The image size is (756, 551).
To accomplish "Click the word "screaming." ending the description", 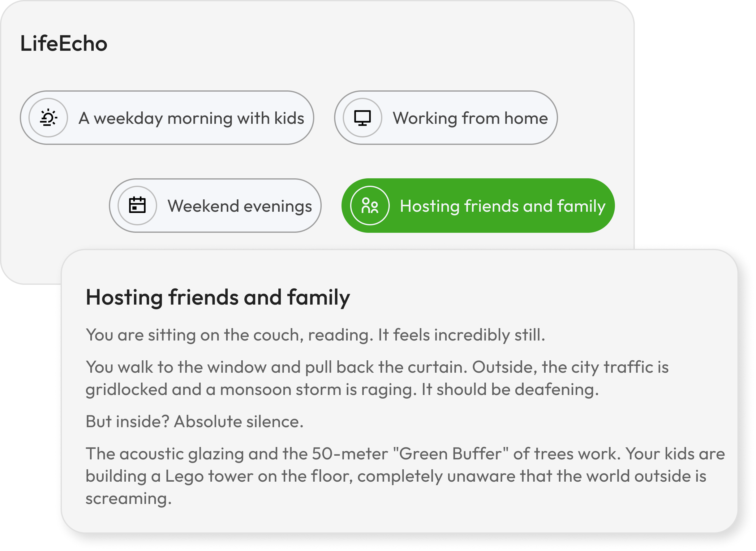I will [x=128, y=499].
